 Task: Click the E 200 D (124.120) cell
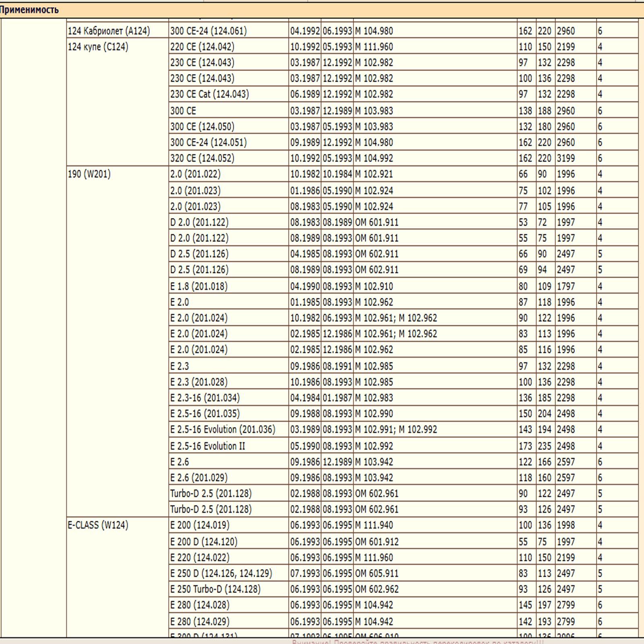(229, 541)
